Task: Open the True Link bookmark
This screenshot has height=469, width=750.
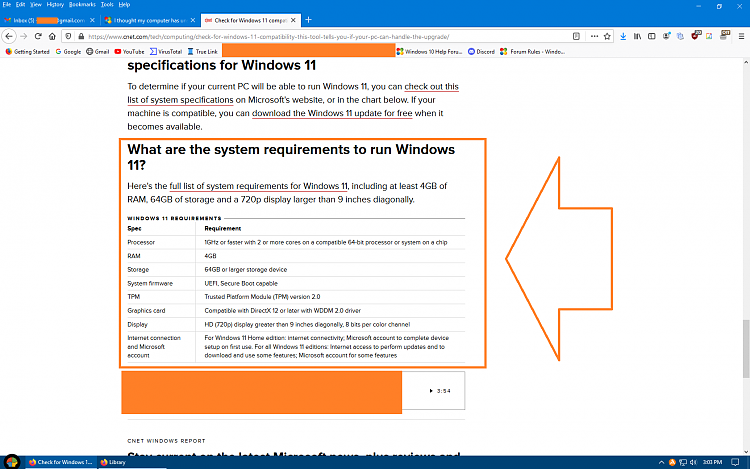Action: tap(202, 52)
